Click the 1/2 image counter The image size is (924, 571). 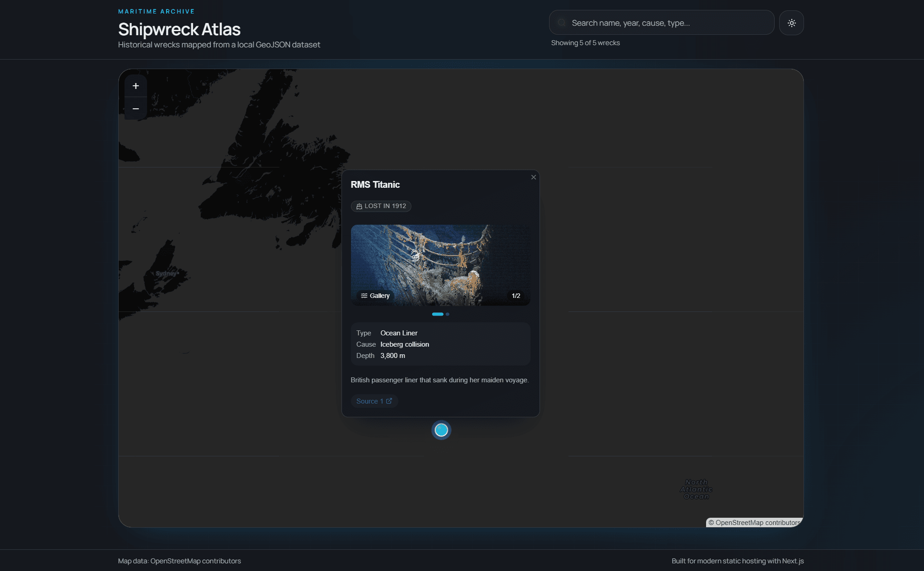coord(515,296)
